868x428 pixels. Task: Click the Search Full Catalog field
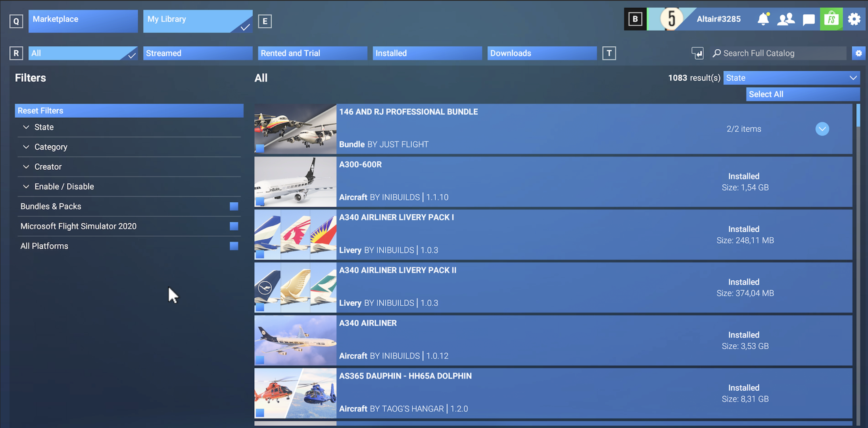(x=778, y=53)
